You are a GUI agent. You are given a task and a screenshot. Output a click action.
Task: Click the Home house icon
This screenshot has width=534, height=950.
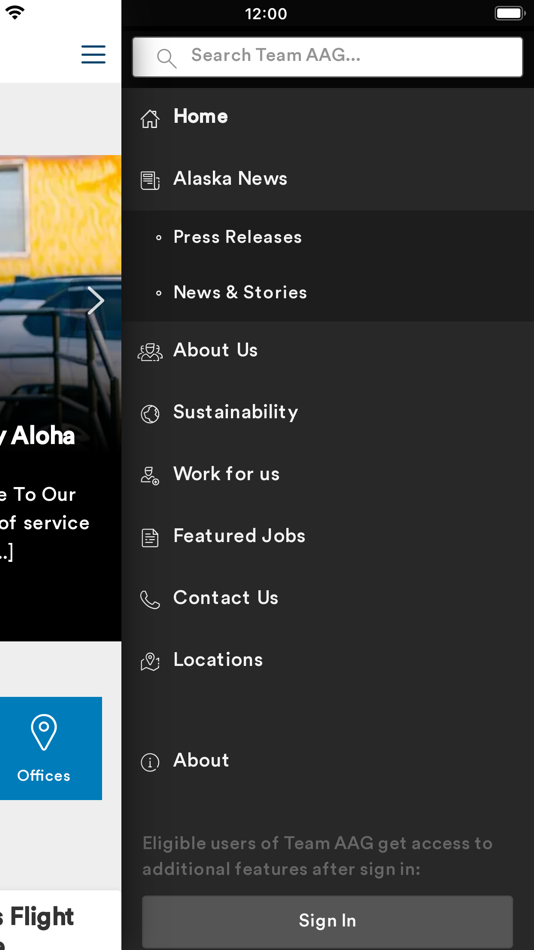pos(150,118)
